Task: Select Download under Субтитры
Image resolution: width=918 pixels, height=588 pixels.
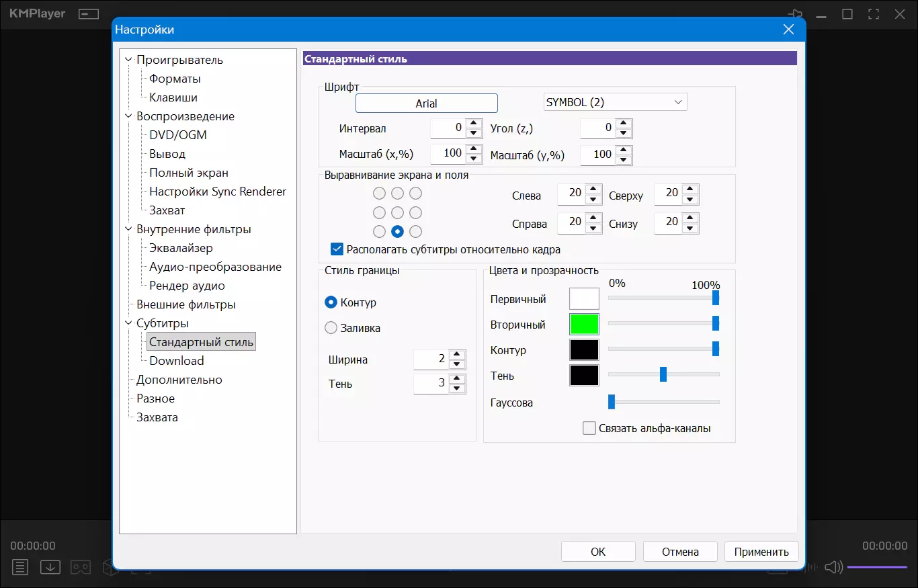Action: click(x=176, y=361)
